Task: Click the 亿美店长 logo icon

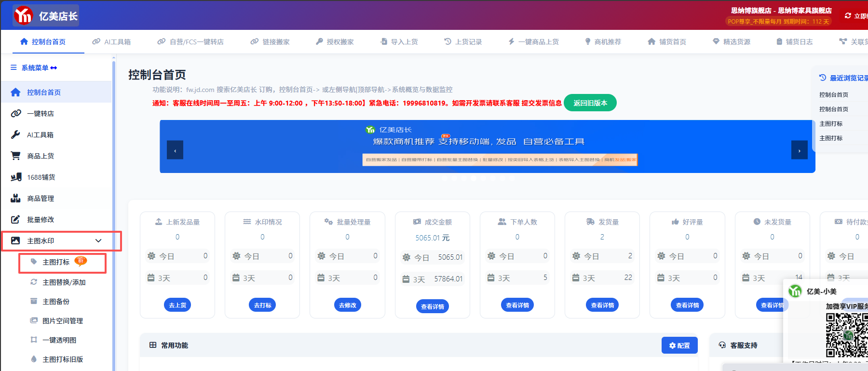Action: click(x=23, y=16)
